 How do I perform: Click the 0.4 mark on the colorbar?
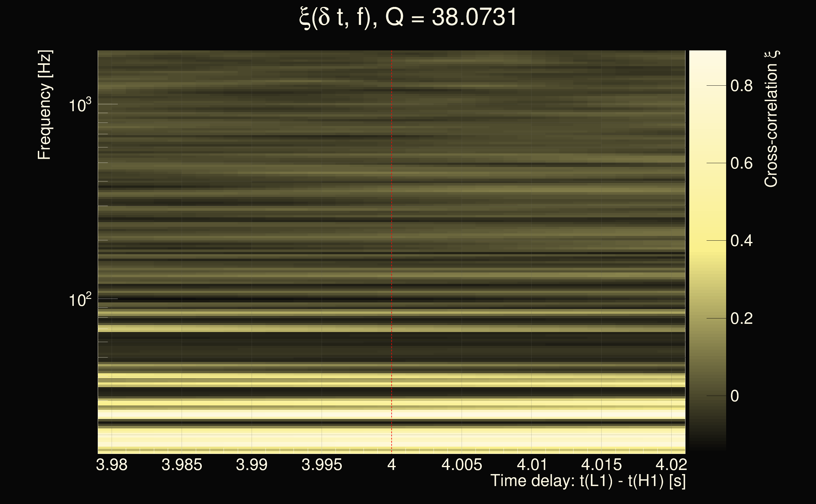pyautogui.click(x=741, y=241)
